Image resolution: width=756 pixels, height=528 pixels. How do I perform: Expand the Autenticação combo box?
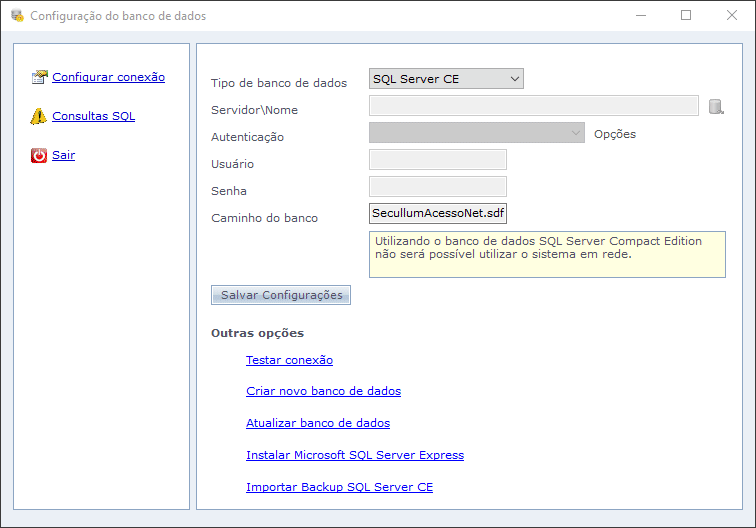click(476, 133)
